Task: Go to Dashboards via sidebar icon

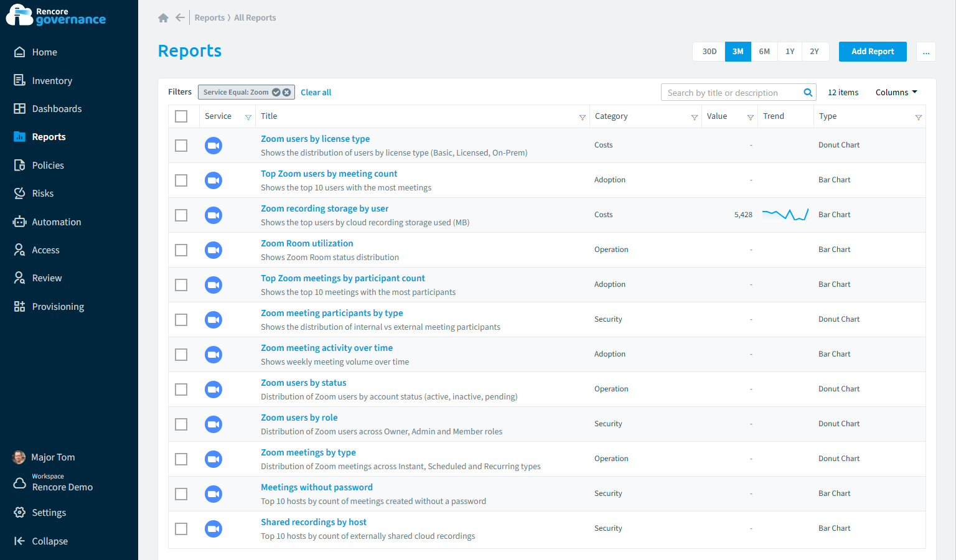Action: point(20,108)
